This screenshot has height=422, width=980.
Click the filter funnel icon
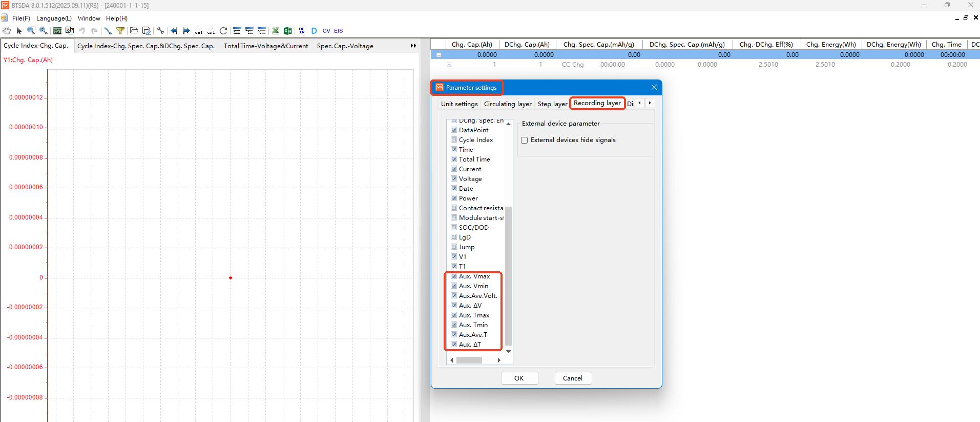click(x=120, y=31)
